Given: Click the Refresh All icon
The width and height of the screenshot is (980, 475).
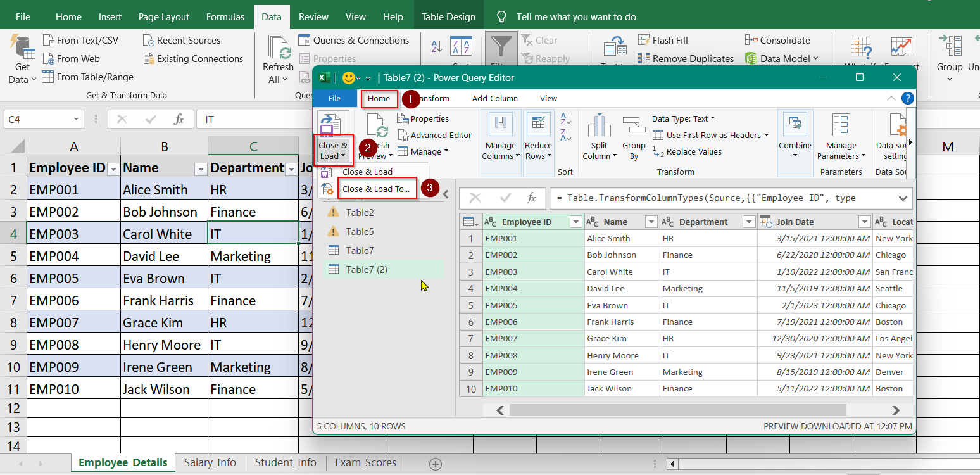Looking at the screenshot, I should 279,47.
